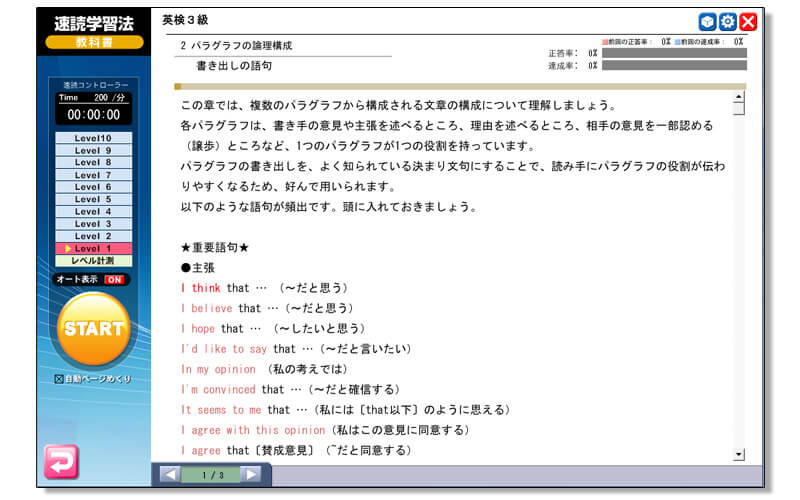Click scrollbar down arrow in text area

pos(738,454)
